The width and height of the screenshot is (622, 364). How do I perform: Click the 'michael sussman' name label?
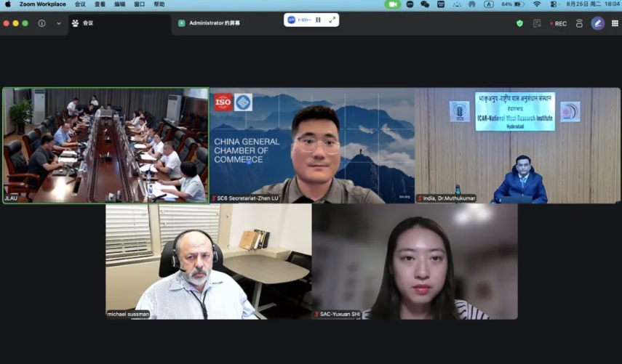(128, 314)
